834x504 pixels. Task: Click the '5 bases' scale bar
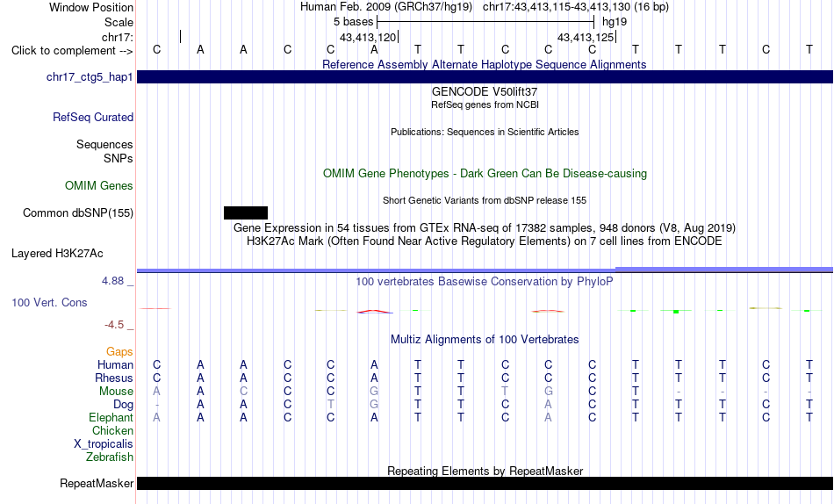(x=485, y=22)
